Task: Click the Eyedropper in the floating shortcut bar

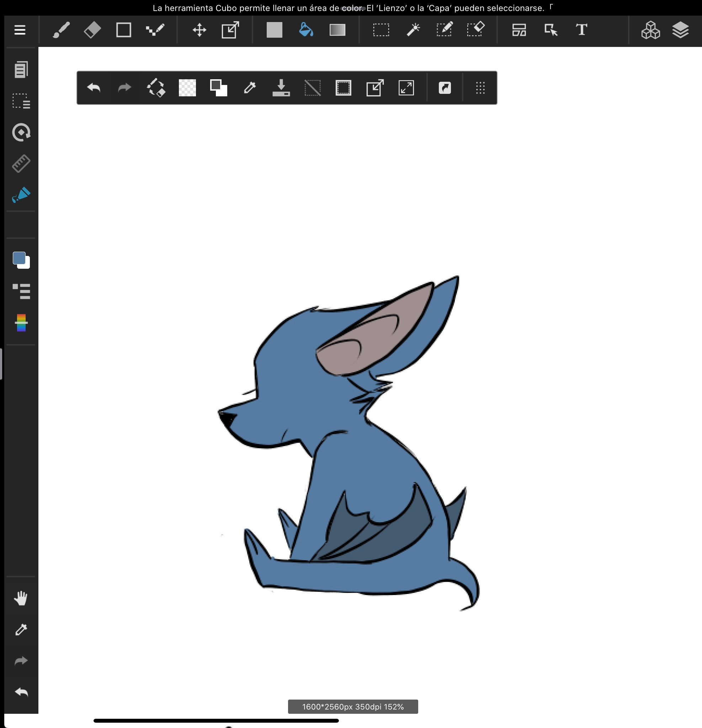Action: tap(250, 88)
